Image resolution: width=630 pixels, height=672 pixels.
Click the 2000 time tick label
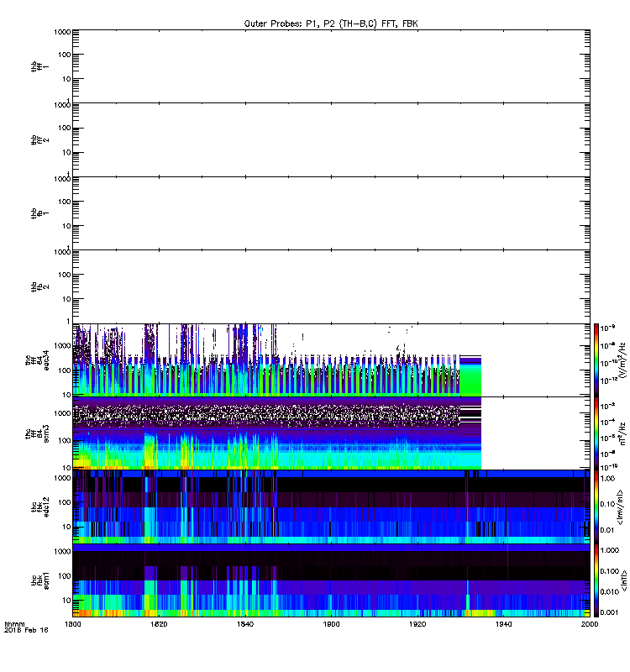pyautogui.click(x=590, y=624)
